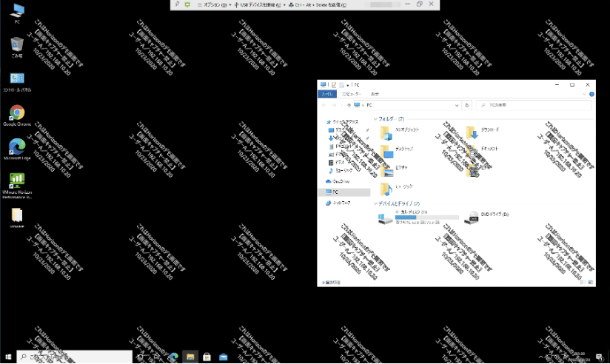Collapse the Devices and Drives group
This screenshot has width=610, height=364.
(x=375, y=203)
